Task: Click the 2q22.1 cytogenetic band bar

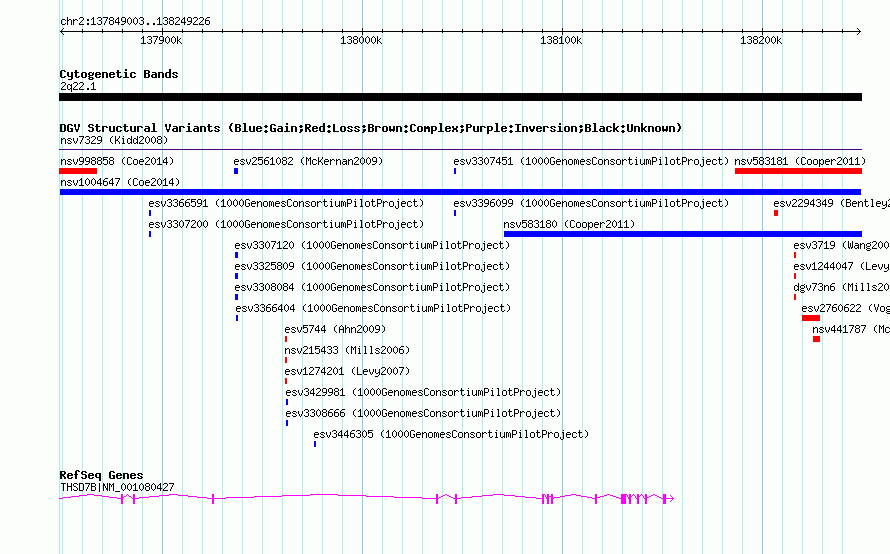Action: [x=460, y=97]
